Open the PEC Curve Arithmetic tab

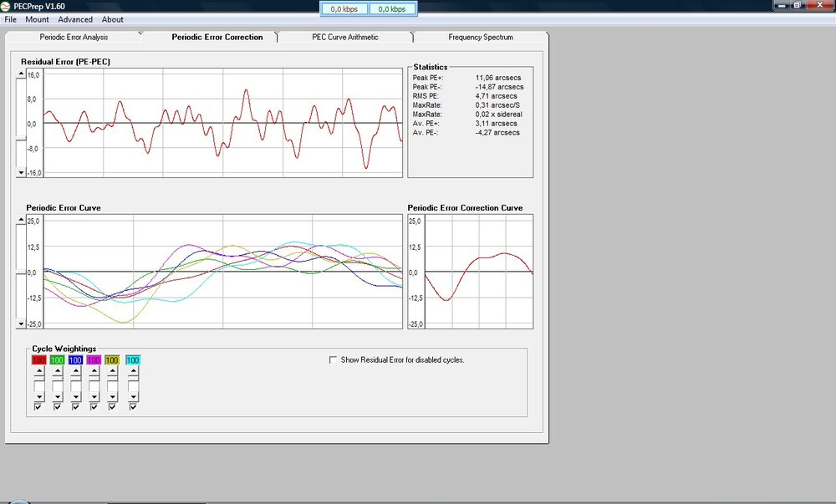click(x=344, y=37)
